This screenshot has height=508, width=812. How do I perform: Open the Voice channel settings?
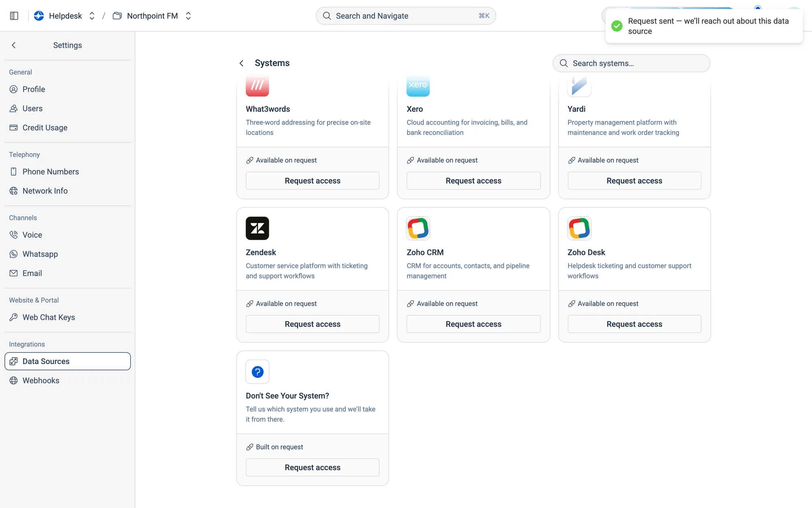point(67,234)
